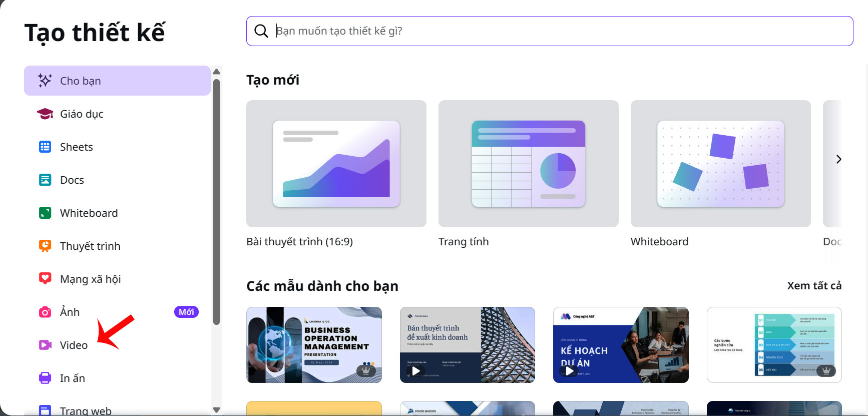The width and height of the screenshot is (868, 416).
Task: Play the Kế hoạch dự án template preview
Action: point(569,371)
